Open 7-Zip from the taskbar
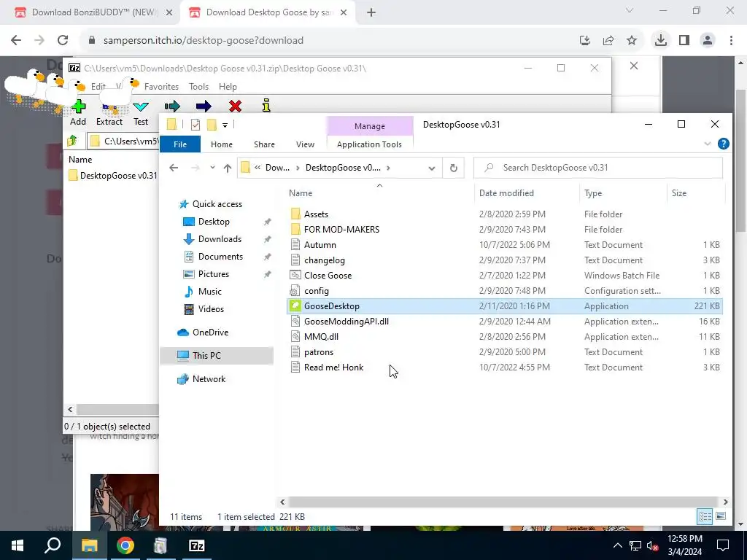Viewport: 747px width, 560px height. click(197, 545)
